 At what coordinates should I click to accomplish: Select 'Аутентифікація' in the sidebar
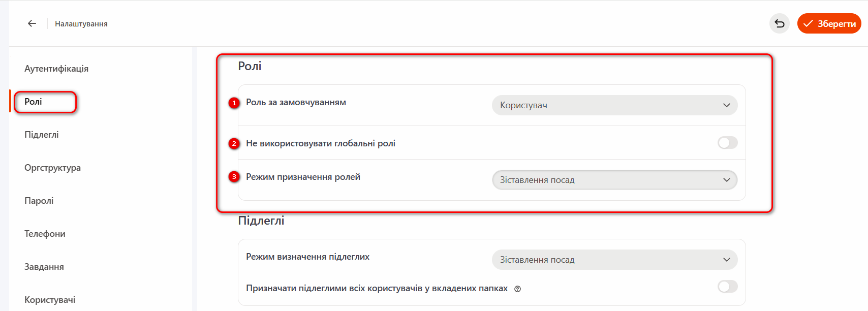(x=56, y=69)
